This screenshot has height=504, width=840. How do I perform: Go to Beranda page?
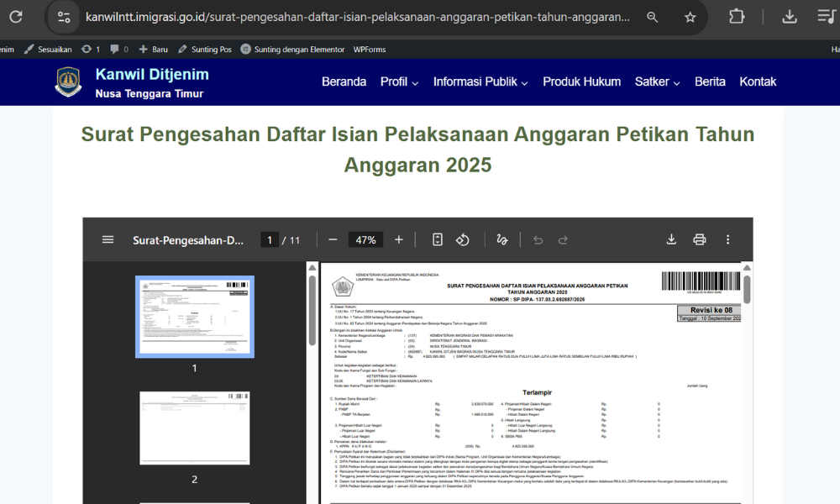point(344,82)
